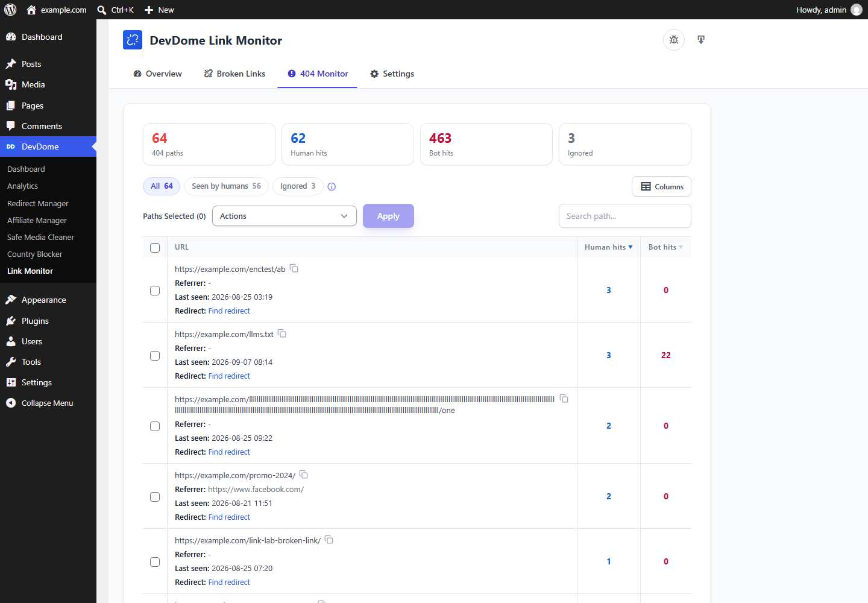
Task: Select the link-lab-broken-link row checkbox
Action: coord(155,562)
